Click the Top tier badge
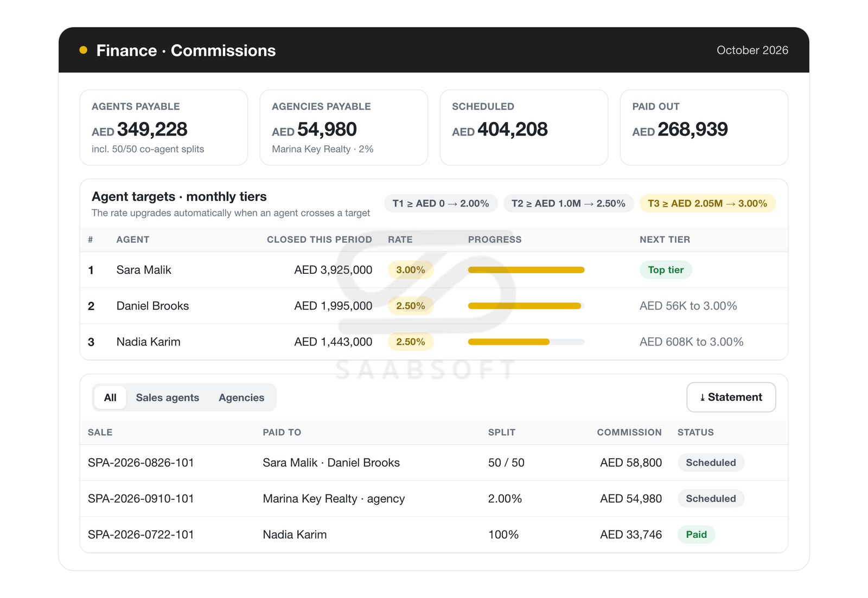Image resolution: width=868 pixels, height=598 pixels. click(x=666, y=270)
